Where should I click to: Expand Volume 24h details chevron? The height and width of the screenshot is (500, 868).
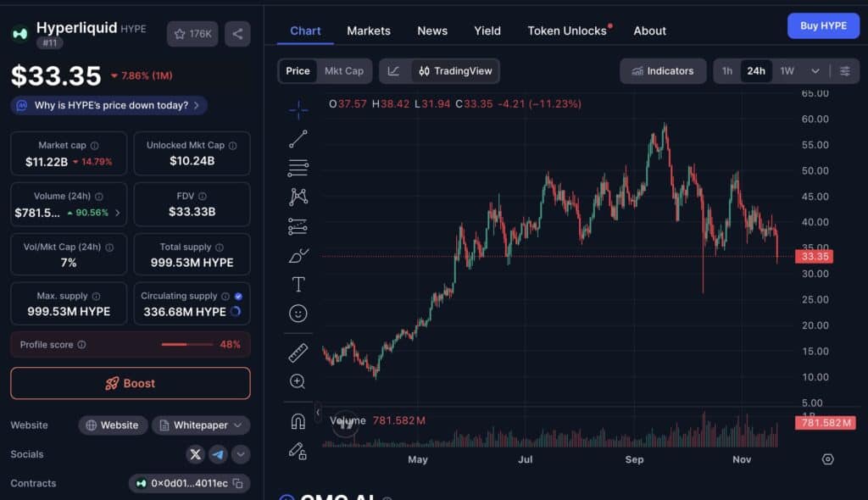pos(117,213)
